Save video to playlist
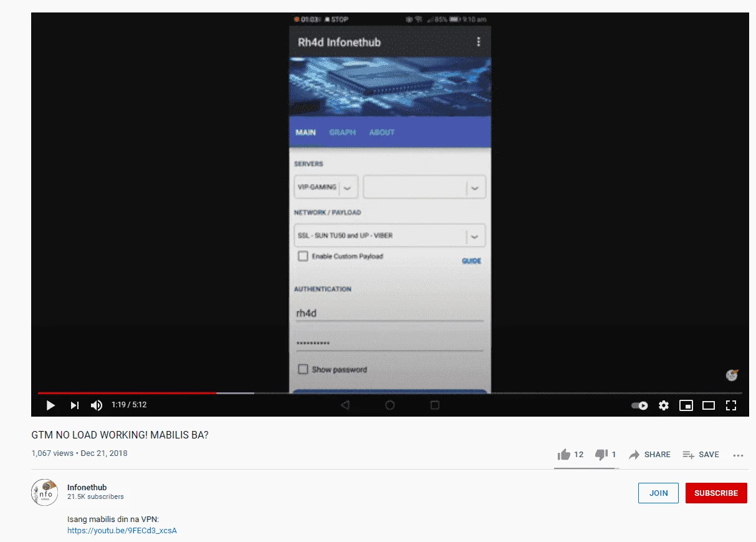The height and width of the screenshot is (542, 756). 701,455
